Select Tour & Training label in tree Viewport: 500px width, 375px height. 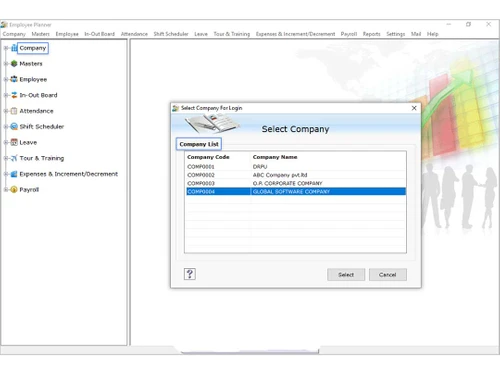point(42,158)
